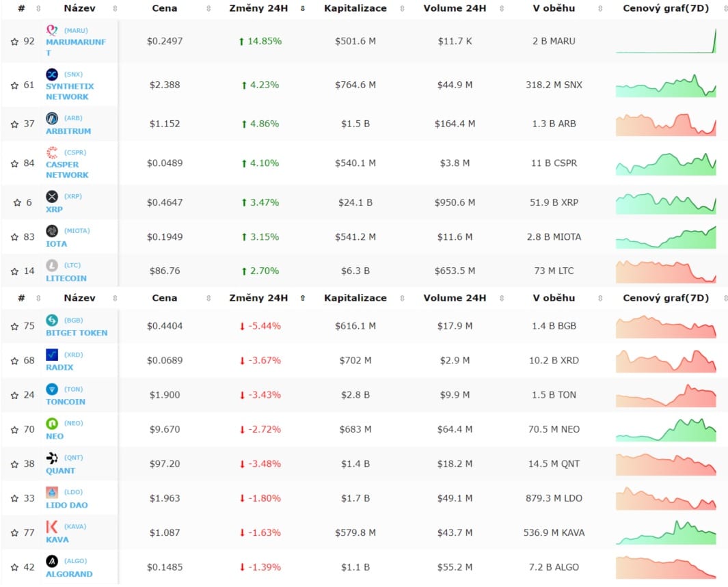
Task: Star Bitget Token at rank 75
Action: click(14, 326)
